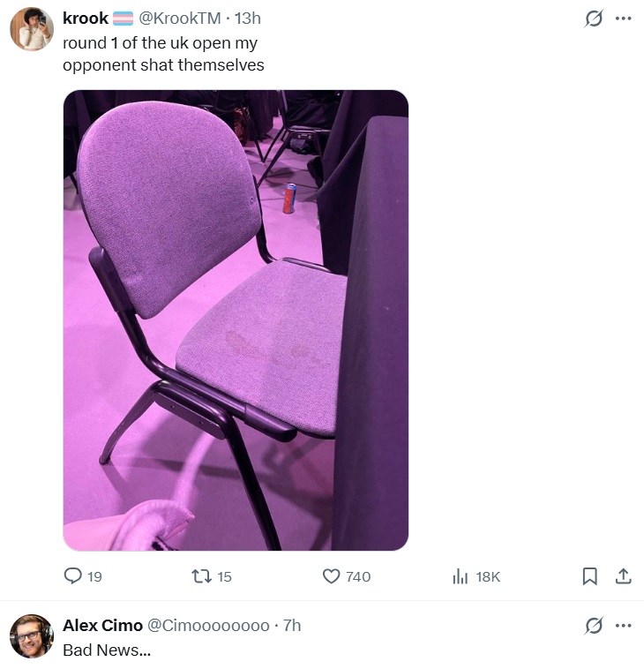Open the more options menu on krook's tweet
Screen dimensions: 644x669
(623, 19)
